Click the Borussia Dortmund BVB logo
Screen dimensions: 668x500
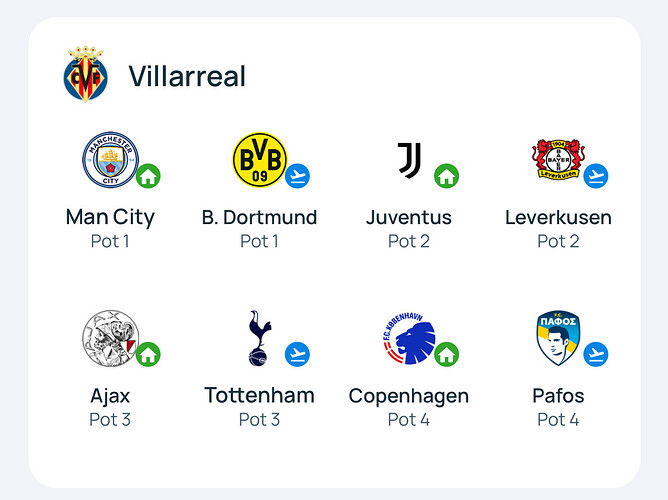[260, 160]
